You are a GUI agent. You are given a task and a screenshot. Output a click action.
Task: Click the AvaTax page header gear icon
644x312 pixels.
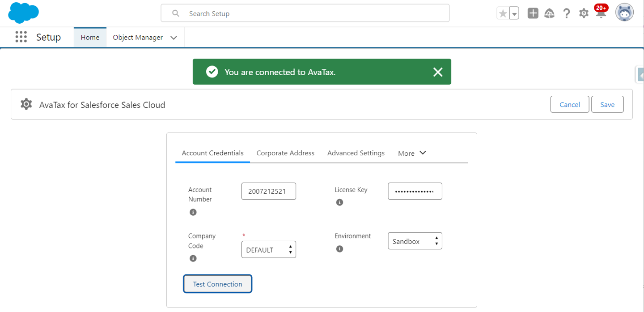[x=26, y=104]
